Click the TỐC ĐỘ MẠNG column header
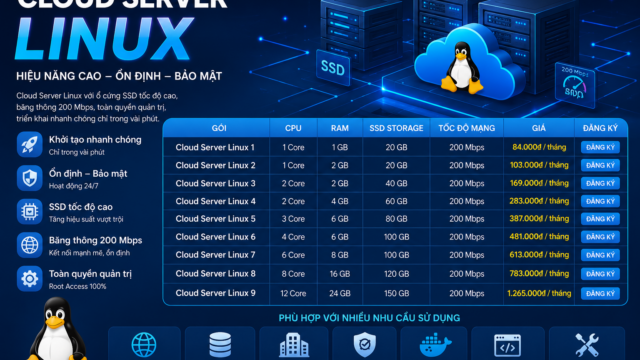This screenshot has width=640, height=360. (467, 128)
